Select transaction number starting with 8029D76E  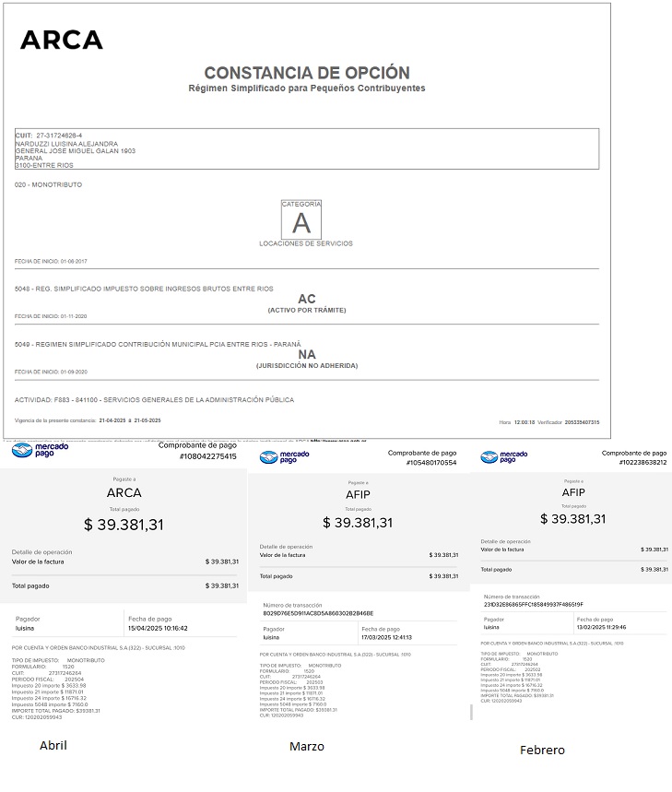pos(318,613)
